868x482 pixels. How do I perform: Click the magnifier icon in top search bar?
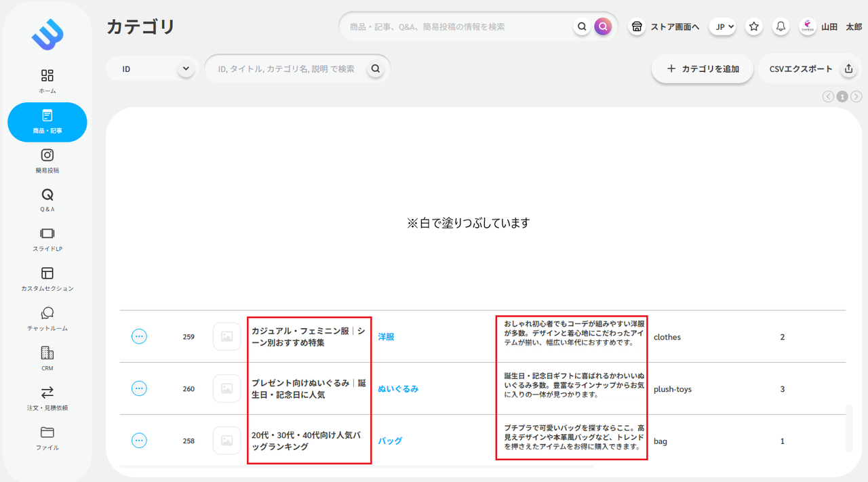[x=582, y=26]
